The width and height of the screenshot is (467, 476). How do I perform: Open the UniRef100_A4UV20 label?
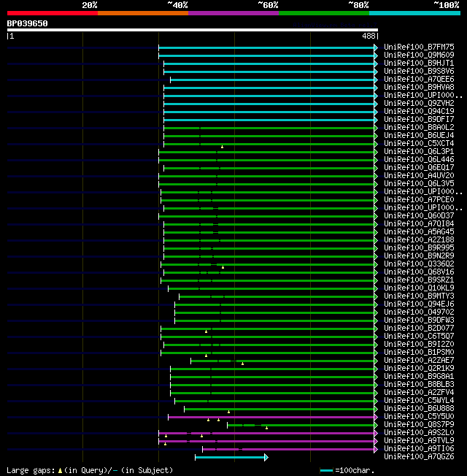click(x=419, y=175)
